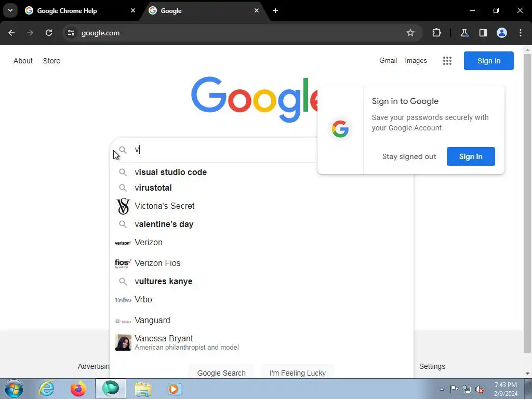Choose the Vanguard suggestion
The height and width of the screenshot is (399, 532).
coord(262,320)
